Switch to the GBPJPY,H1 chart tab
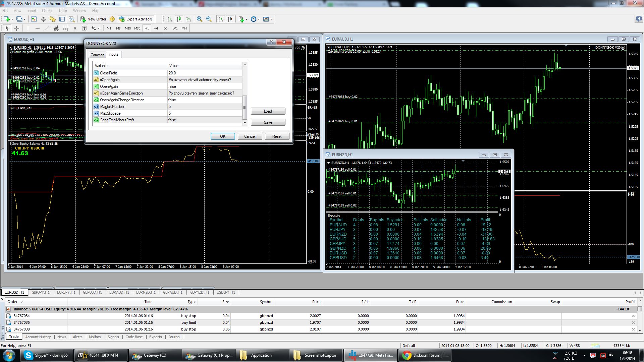Image resolution: width=644 pixels, height=362 pixels. tap(41, 292)
